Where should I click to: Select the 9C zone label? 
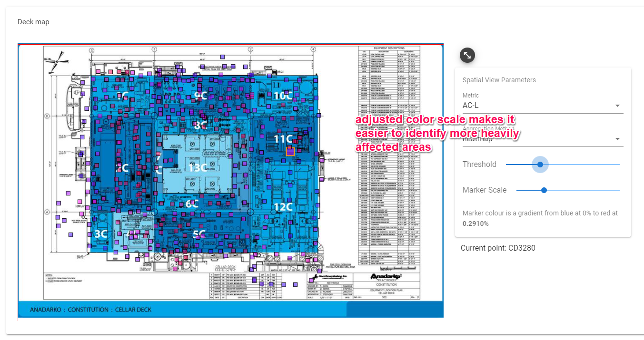[201, 96]
